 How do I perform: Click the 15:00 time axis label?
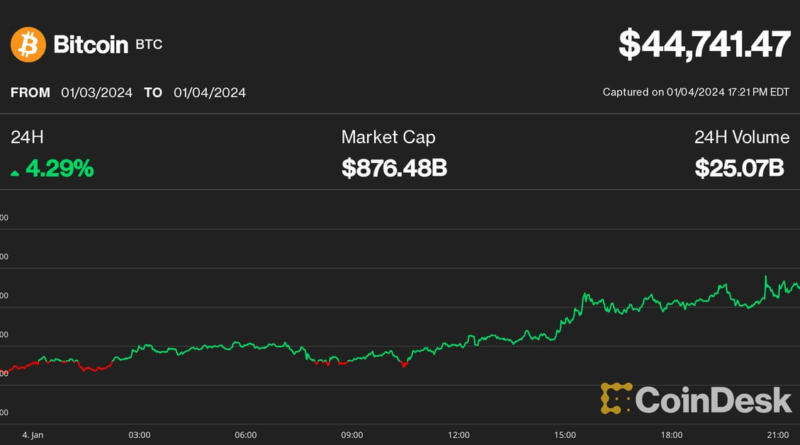[x=566, y=435]
